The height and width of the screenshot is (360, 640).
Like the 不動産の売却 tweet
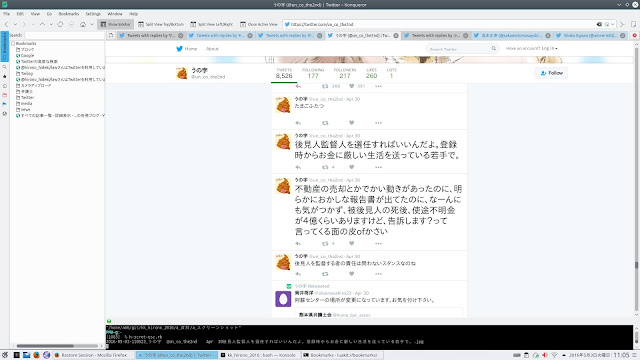(x=351, y=243)
